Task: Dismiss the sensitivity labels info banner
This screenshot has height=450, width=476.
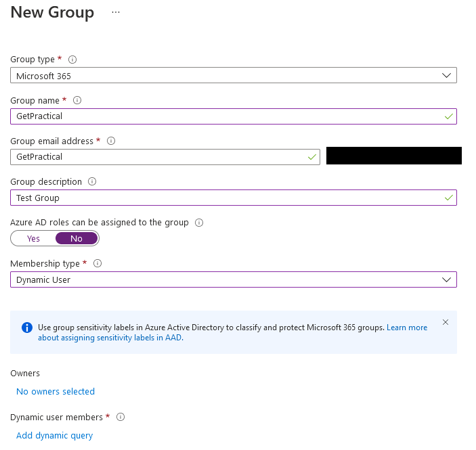Action: (x=445, y=322)
